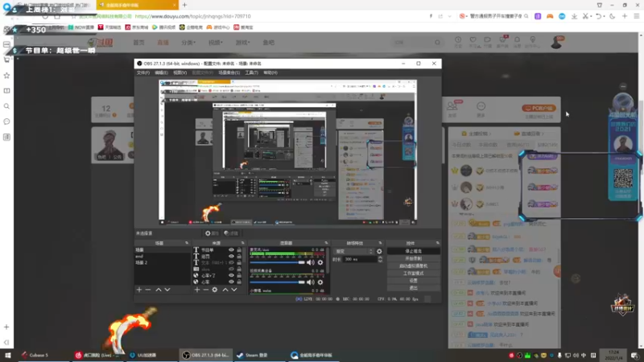The width and height of the screenshot is (644, 362).
Task: Open OBS 编辑(E) menu
Action: tap(161, 72)
